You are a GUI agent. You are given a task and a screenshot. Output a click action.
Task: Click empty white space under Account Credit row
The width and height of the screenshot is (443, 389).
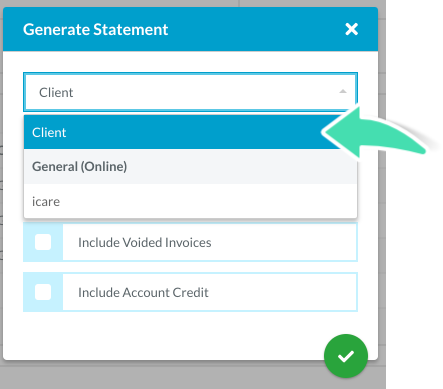167,335
